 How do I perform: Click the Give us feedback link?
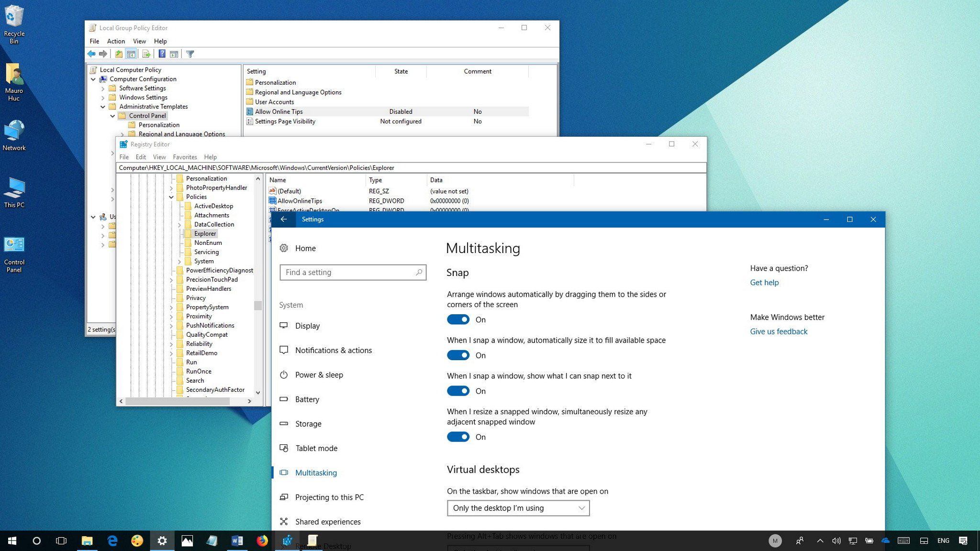click(x=779, y=331)
